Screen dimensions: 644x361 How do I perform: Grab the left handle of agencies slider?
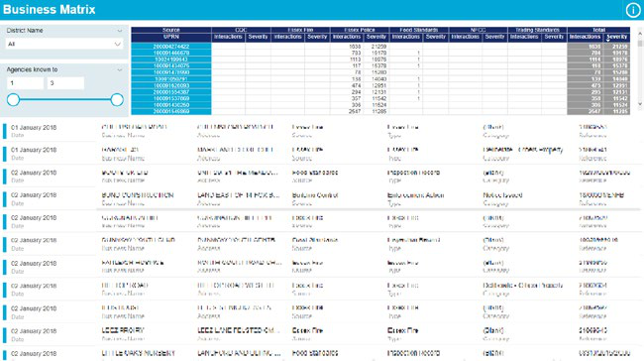click(x=13, y=99)
